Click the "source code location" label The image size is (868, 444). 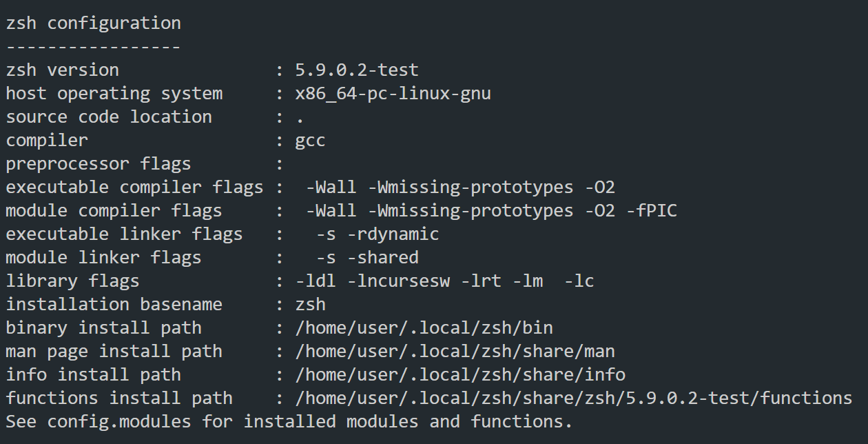tap(109, 117)
